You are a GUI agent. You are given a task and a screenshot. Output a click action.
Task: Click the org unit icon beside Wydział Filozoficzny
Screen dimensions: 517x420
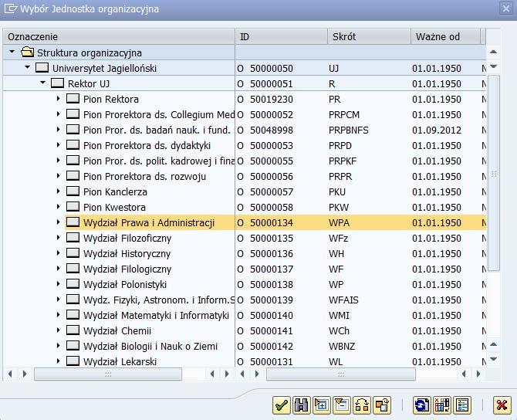point(73,238)
